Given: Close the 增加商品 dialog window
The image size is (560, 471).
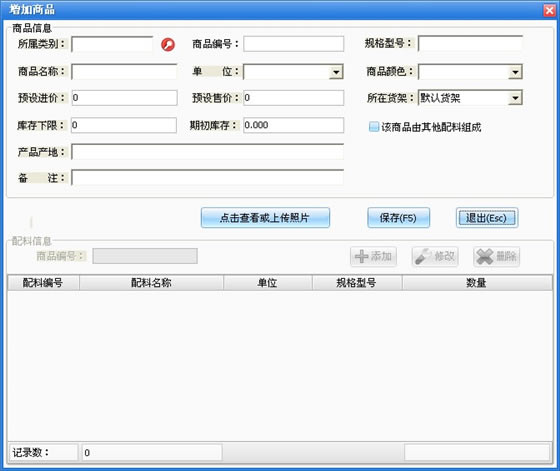Looking at the screenshot, I should click(549, 10).
